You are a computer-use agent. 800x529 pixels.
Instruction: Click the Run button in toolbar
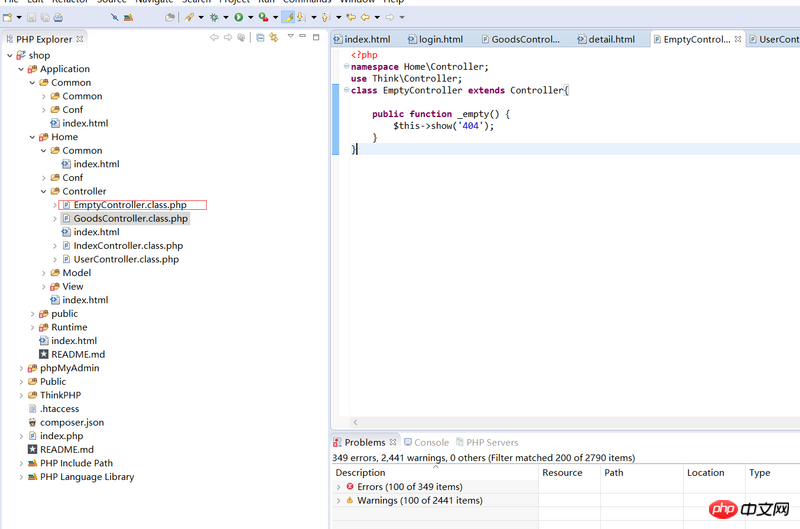(x=238, y=17)
